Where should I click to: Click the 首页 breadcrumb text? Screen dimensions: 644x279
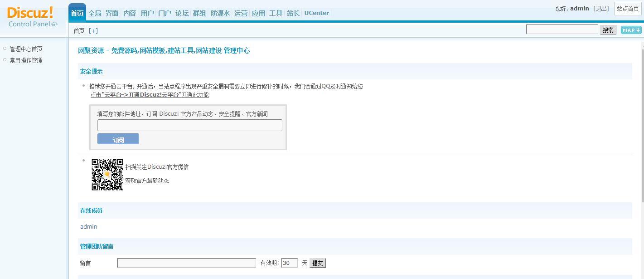click(x=79, y=31)
